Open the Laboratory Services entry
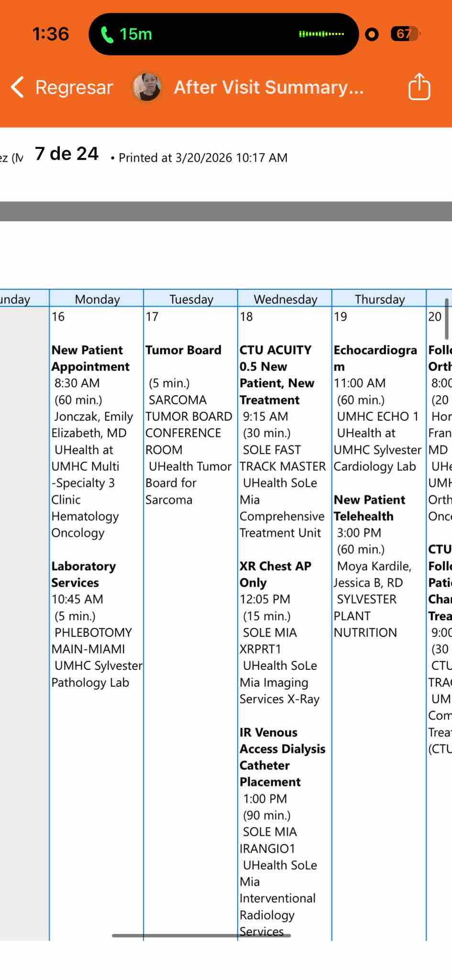The image size is (452, 980). 83,574
